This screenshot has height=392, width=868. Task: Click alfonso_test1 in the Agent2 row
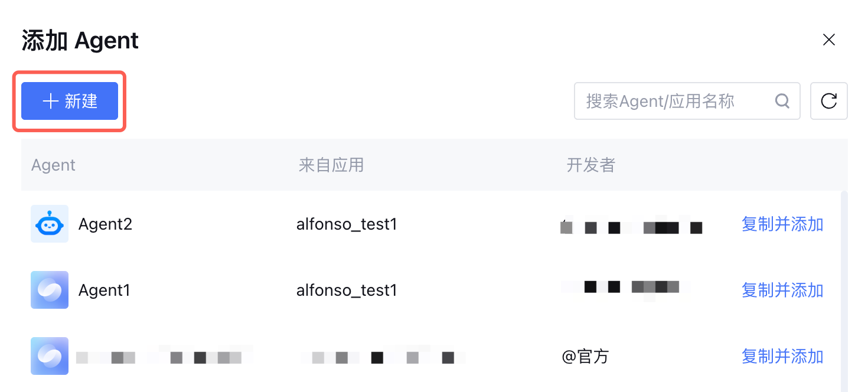pos(347,224)
